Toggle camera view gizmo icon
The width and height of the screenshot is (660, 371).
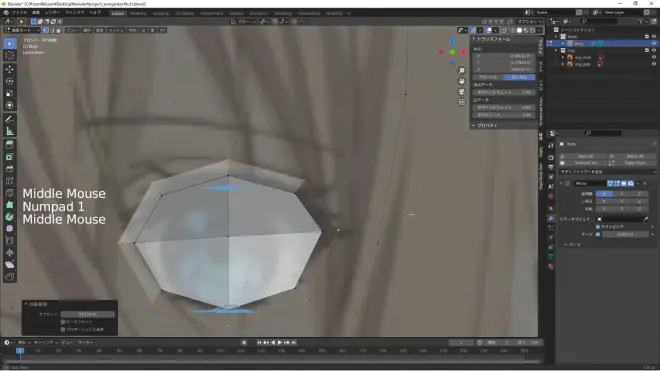click(x=462, y=92)
